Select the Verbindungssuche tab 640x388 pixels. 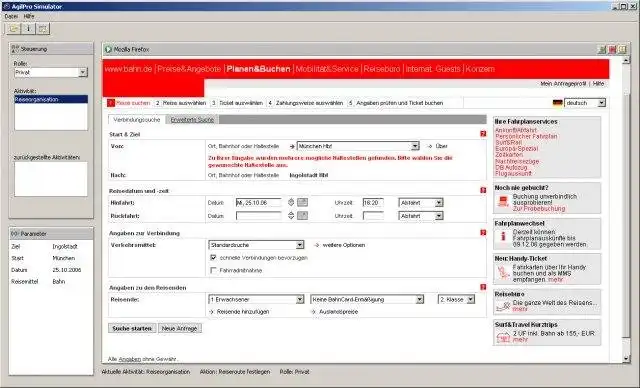137,120
